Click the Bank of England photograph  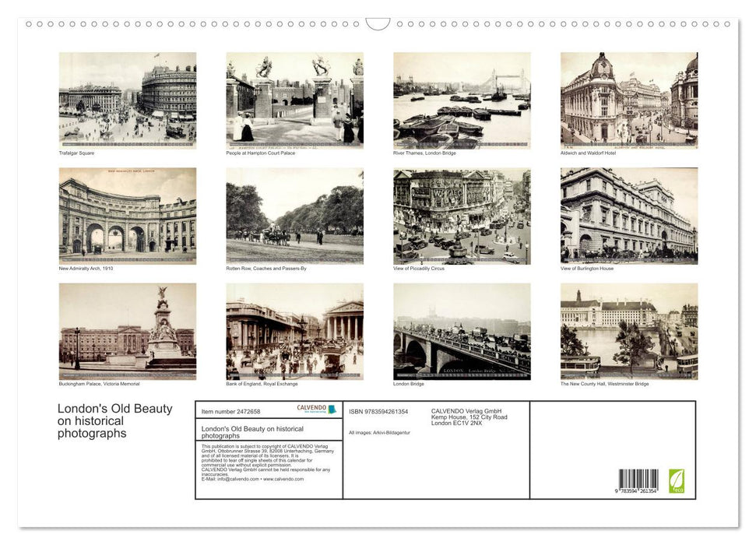pyautogui.click(x=294, y=332)
